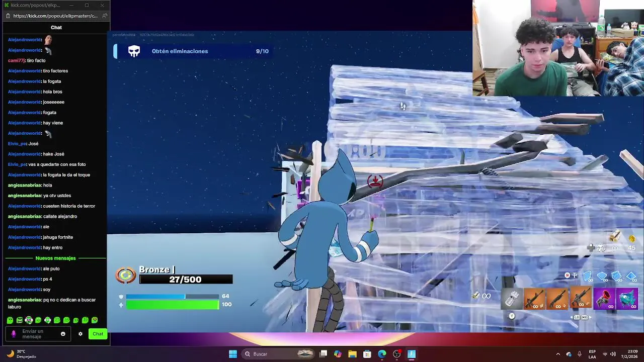Select the blue flopper fish slot

tap(627, 299)
